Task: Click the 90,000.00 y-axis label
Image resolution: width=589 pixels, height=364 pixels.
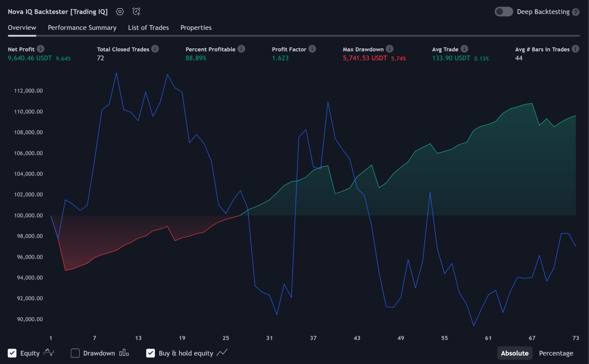Action: 29,319
